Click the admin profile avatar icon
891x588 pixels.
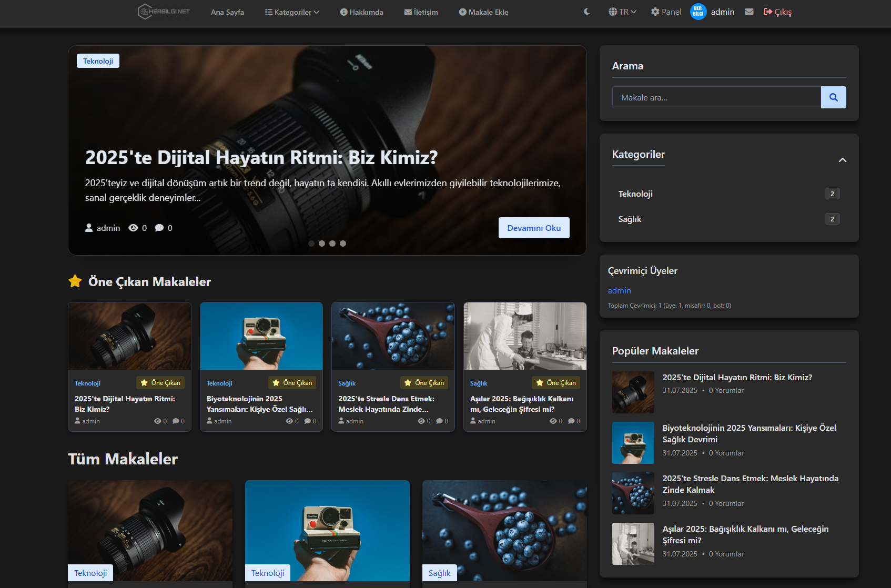698,12
